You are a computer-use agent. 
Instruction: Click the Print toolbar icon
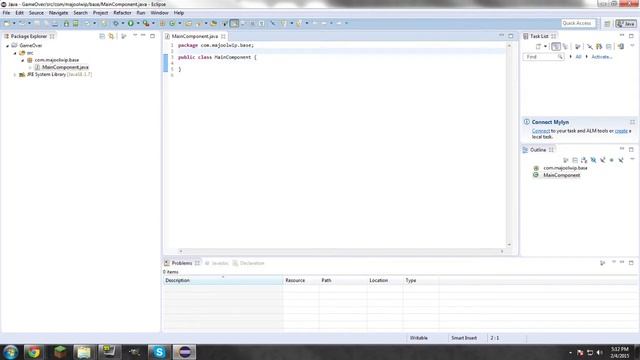(x=54, y=23)
